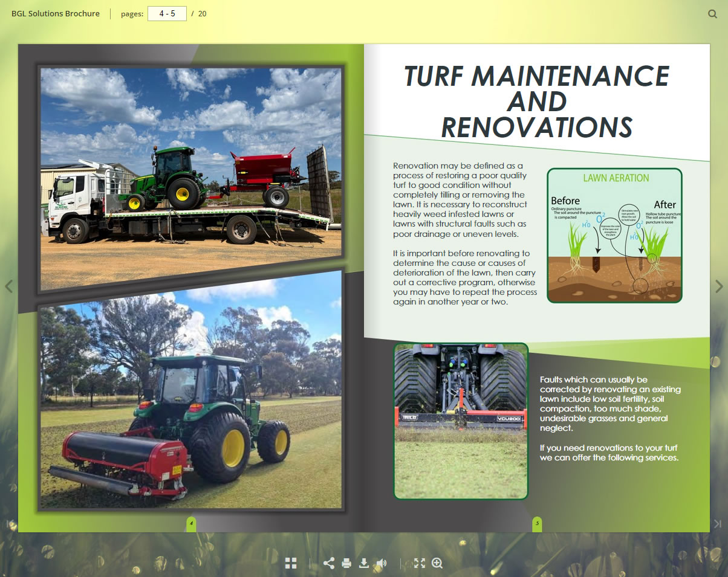Viewport: 728px width, 577px height.
Task: Click the page number input field
Action: coord(167,13)
